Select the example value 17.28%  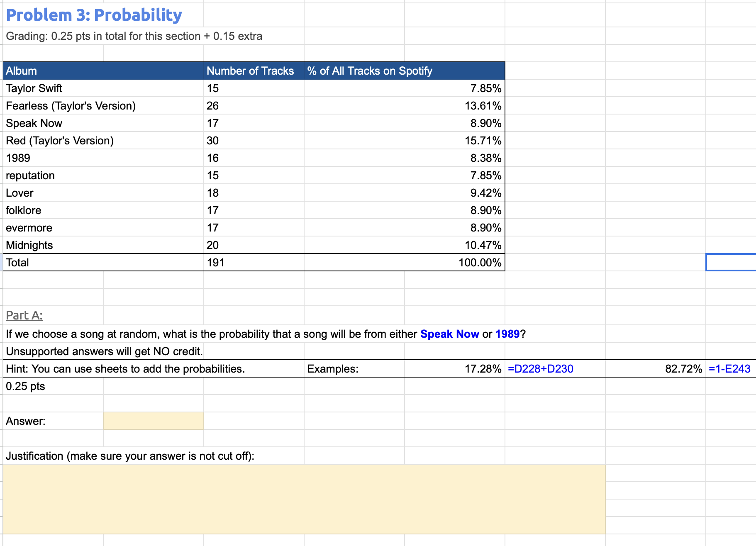455,369
